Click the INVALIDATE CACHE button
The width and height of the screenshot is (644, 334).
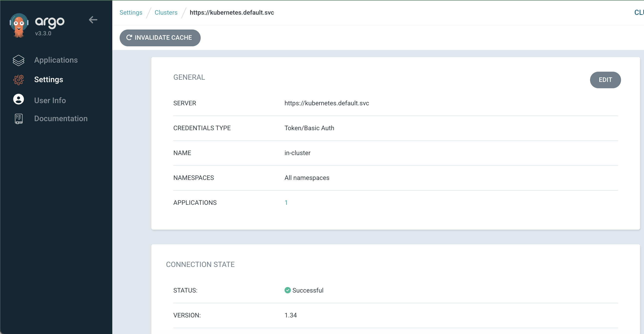pyautogui.click(x=160, y=38)
